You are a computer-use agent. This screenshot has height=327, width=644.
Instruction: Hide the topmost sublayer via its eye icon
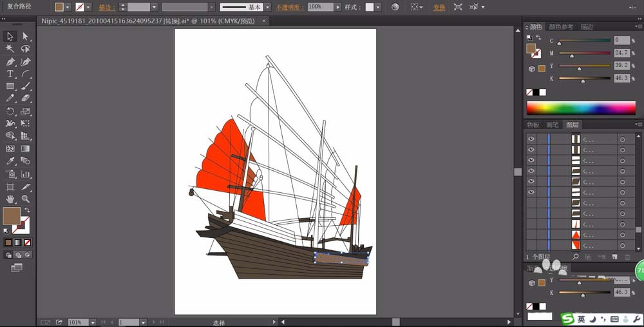click(531, 139)
